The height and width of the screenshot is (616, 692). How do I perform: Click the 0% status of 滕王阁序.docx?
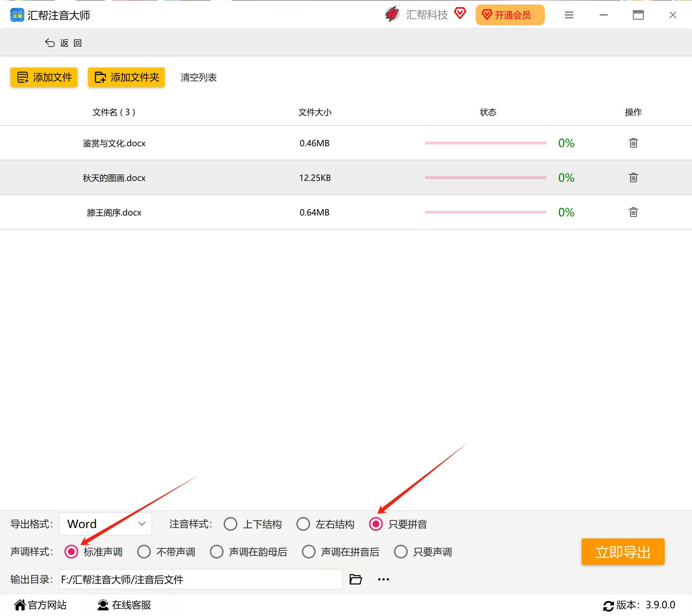pyautogui.click(x=566, y=212)
